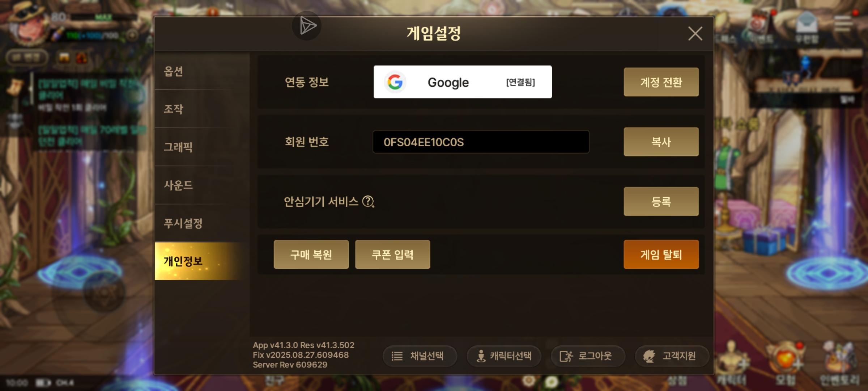Close the 게임설정 settings window

tap(695, 34)
